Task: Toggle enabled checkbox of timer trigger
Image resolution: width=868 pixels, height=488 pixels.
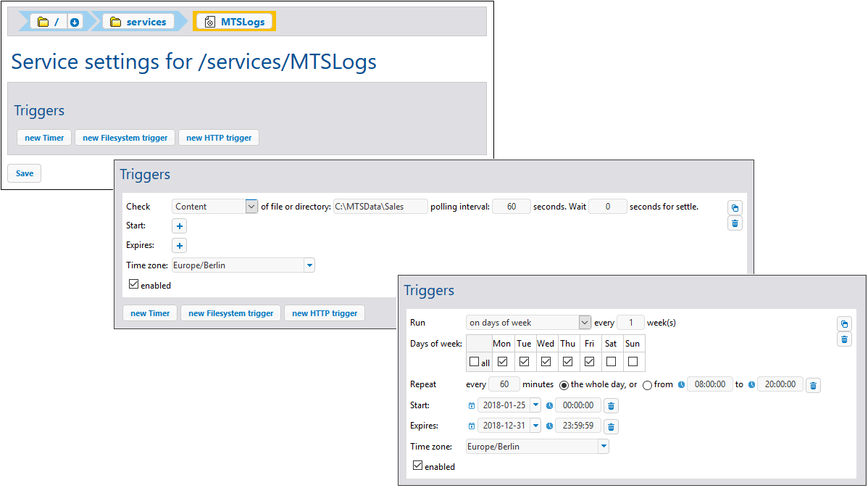Action: [418, 466]
